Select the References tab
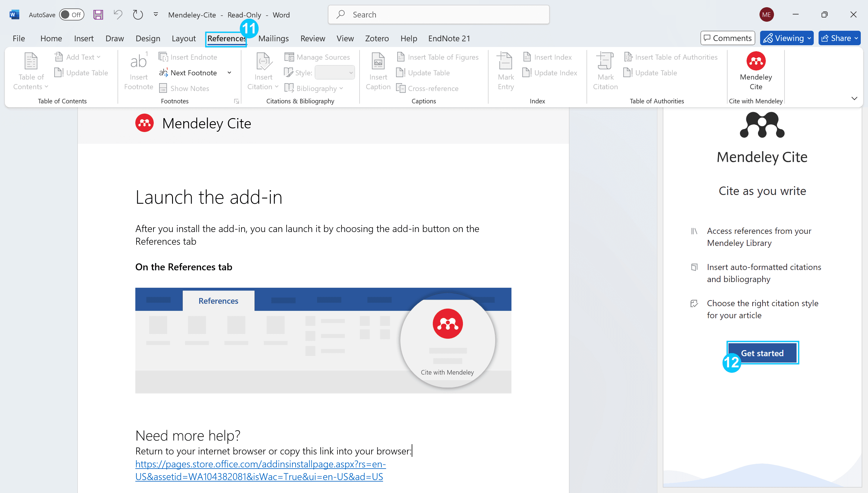The height and width of the screenshot is (493, 868). 226,38
